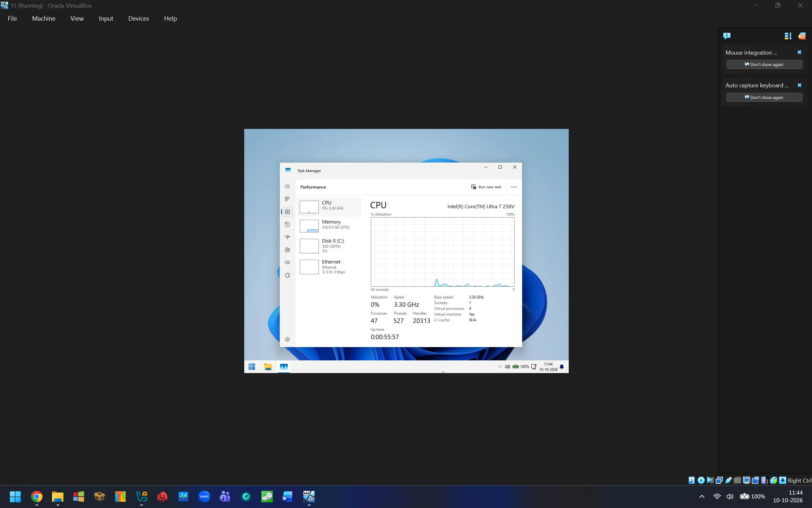Click the VirtualBox optical disk indicator
Viewport: 812px width, 508px height.
pyautogui.click(x=701, y=480)
